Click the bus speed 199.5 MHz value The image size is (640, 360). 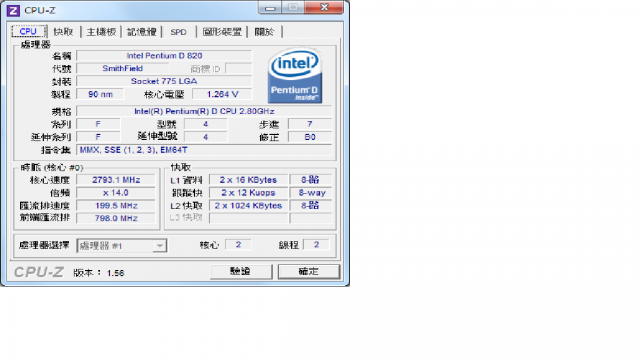pos(116,206)
